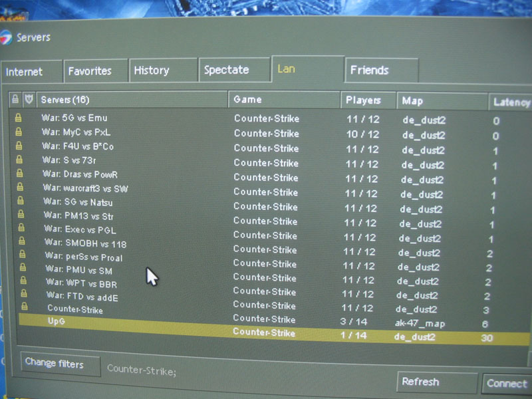Click the Servers window logo icon
This screenshot has width=532, height=399.
coord(6,37)
